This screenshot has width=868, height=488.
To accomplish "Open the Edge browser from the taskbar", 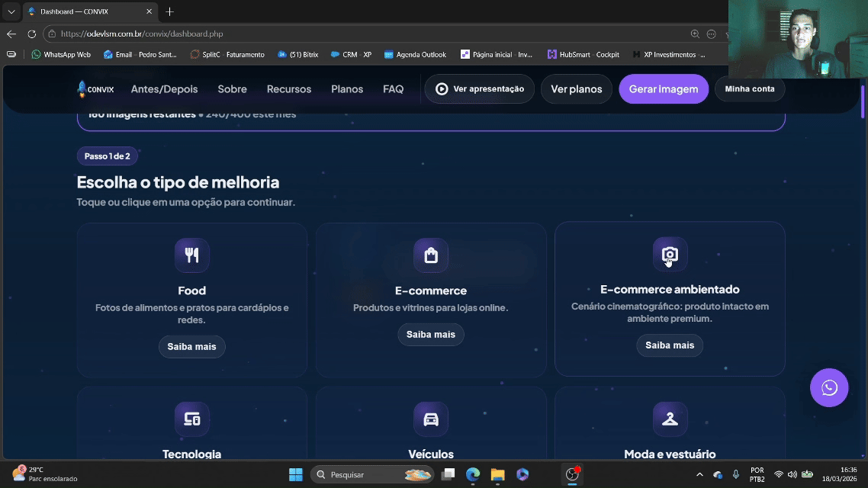I will pyautogui.click(x=473, y=474).
